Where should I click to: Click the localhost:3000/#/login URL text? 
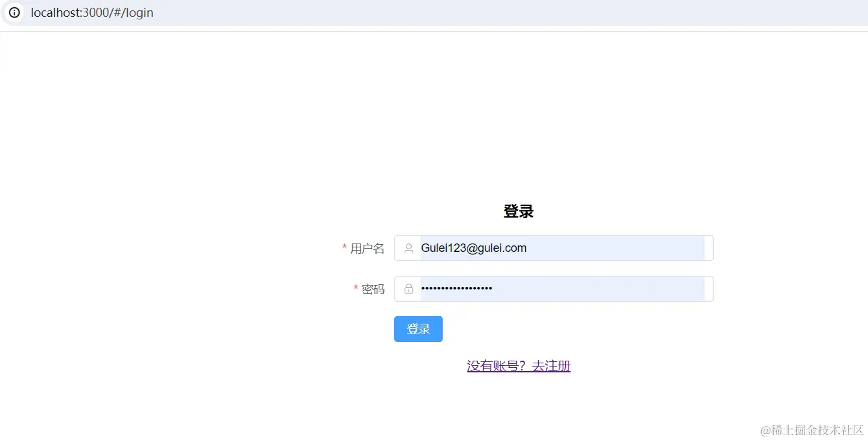(x=92, y=13)
